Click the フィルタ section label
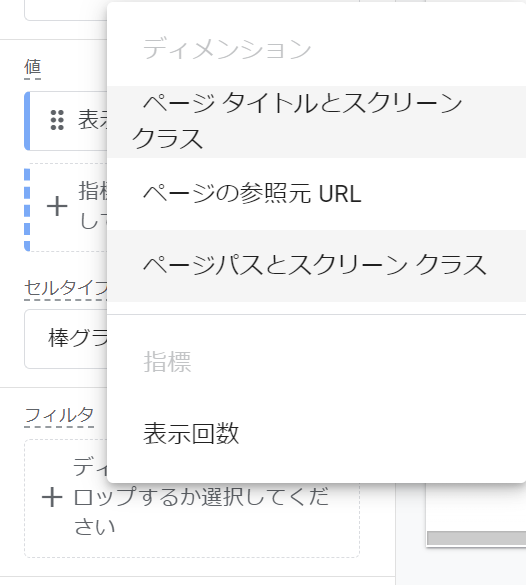Viewport: 526px width, 585px height. (x=59, y=415)
